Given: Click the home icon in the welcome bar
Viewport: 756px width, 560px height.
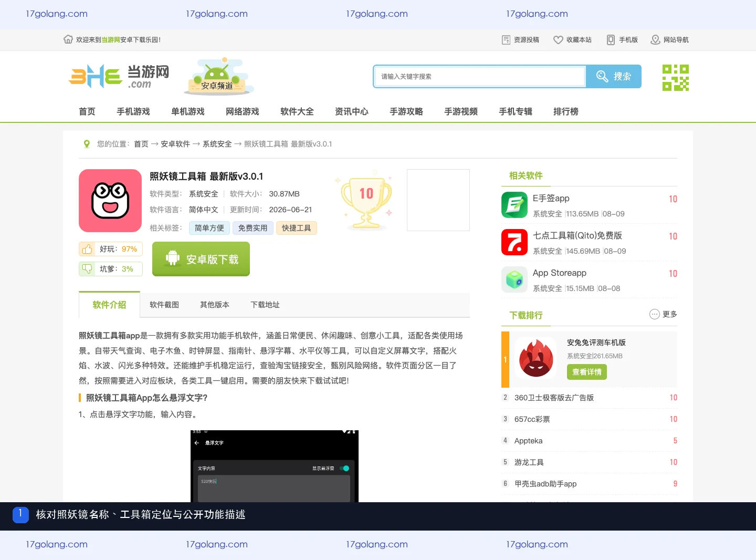Looking at the screenshot, I should tap(68, 39).
